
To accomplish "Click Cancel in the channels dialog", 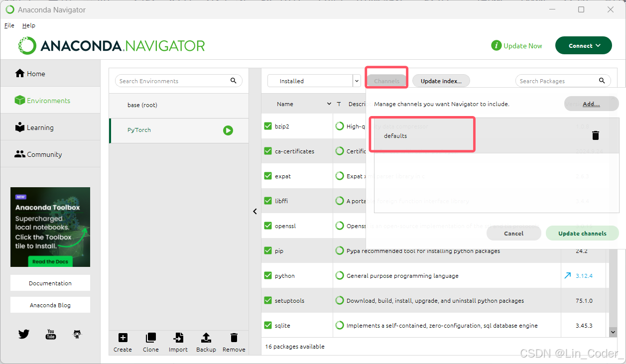I will pyautogui.click(x=513, y=233).
